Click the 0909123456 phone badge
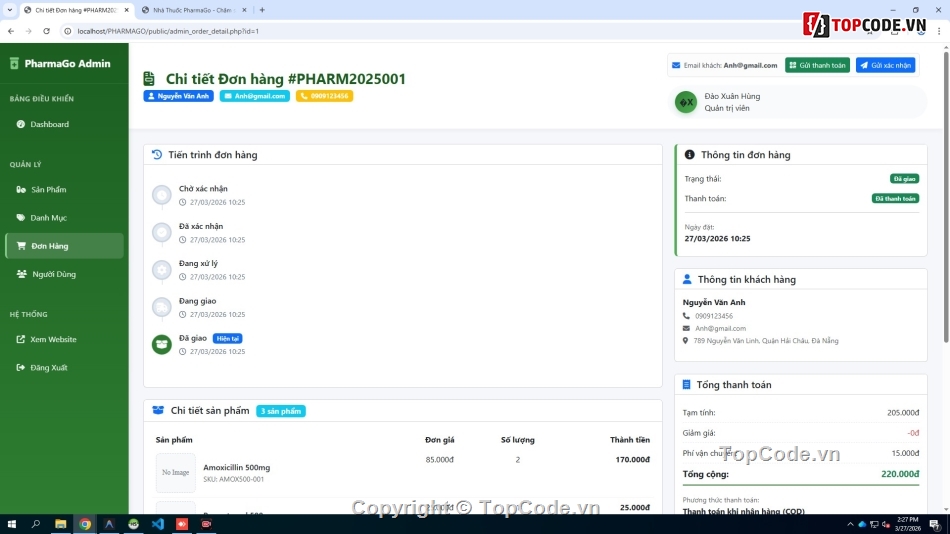950x534 pixels. click(x=324, y=96)
